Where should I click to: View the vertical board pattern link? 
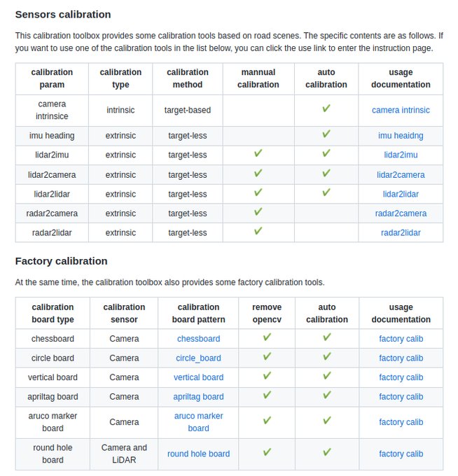point(198,377)
